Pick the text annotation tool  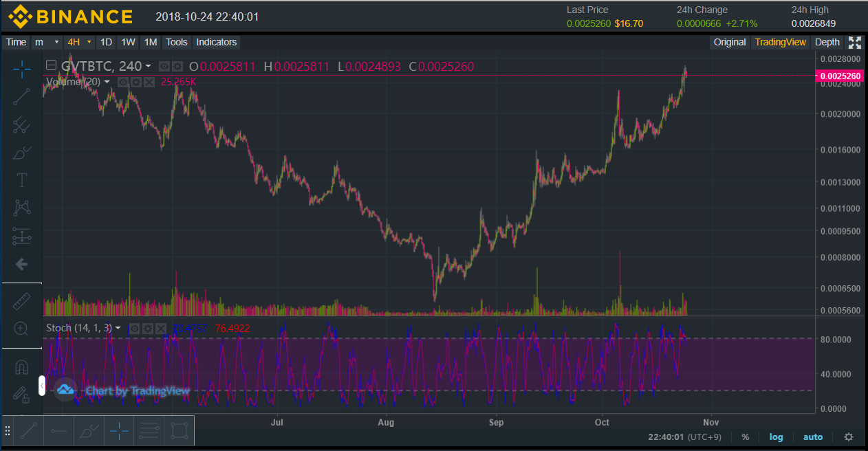[x=22, y=180]
